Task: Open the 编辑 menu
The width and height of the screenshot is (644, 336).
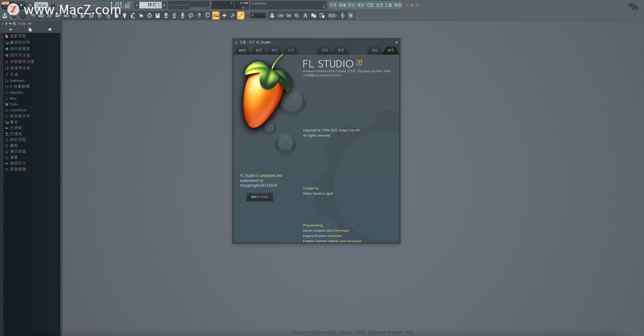Action: [x=342, y=5]
